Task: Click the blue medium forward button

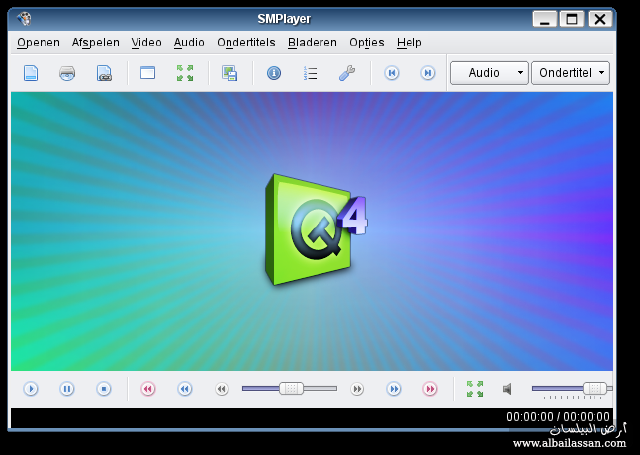Action: 394,389
